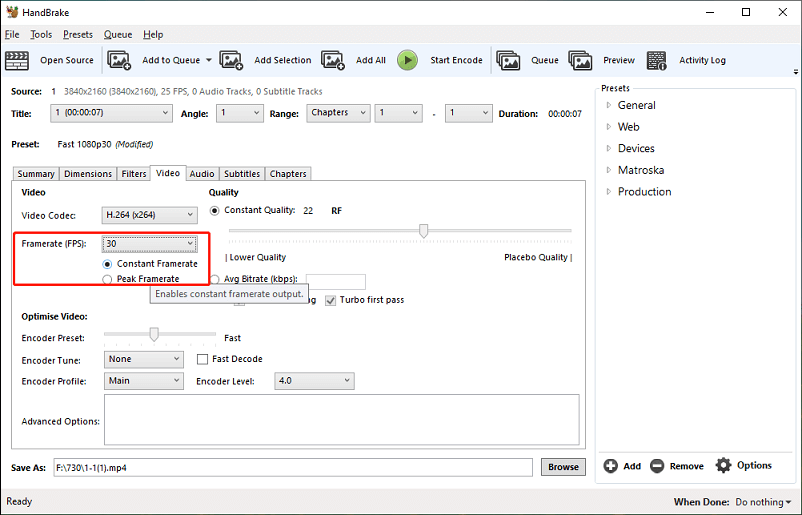The width and height of the screenshot is (802, 515).
Task: Open the Encoder Profile dropdown
Action: click(x=144, y=381)
